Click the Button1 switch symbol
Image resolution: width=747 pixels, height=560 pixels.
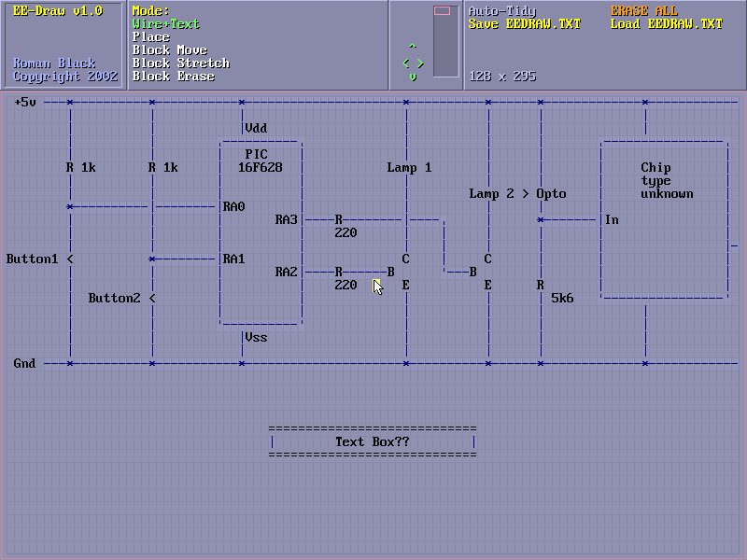tap(69, 259)
